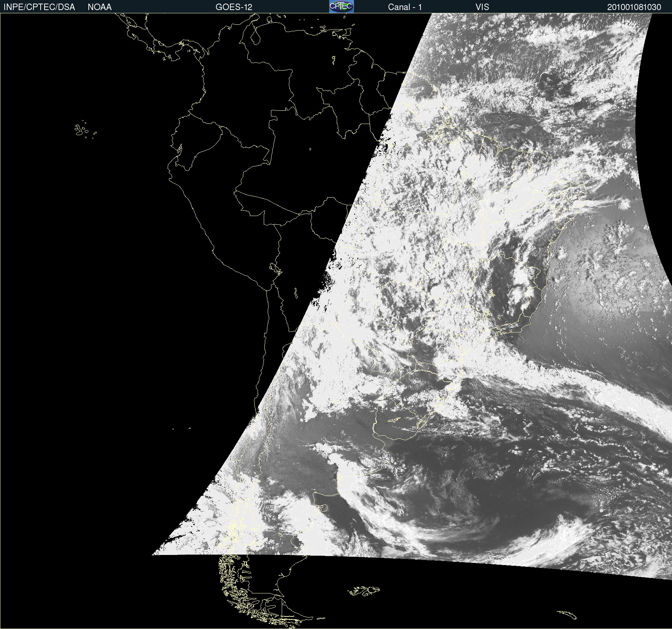Click the NOAA label in header
The width and height of the screenshot is (672, 629).
[100, 7]
